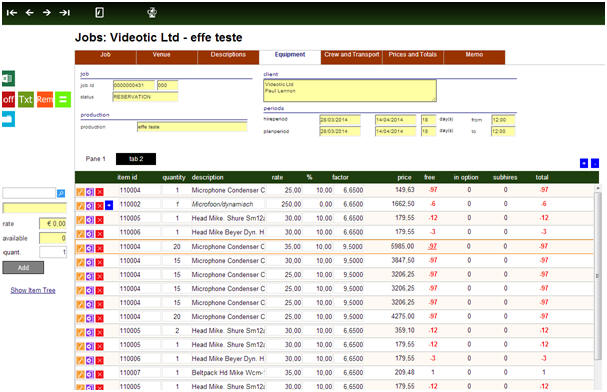The height and width of the screenshot is (392, 607).
Task: Click the print icon in top bar
Action: click(152, 13)
